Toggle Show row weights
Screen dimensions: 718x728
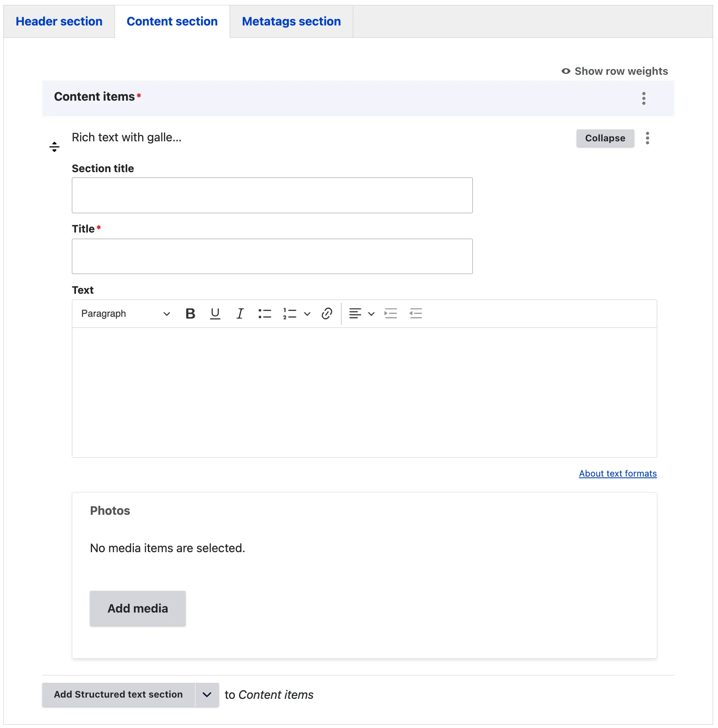click(615, 71)
